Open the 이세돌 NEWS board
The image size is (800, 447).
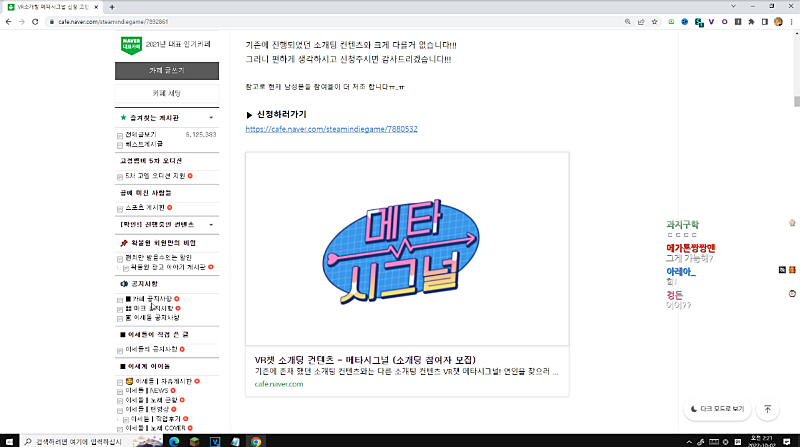146,391
